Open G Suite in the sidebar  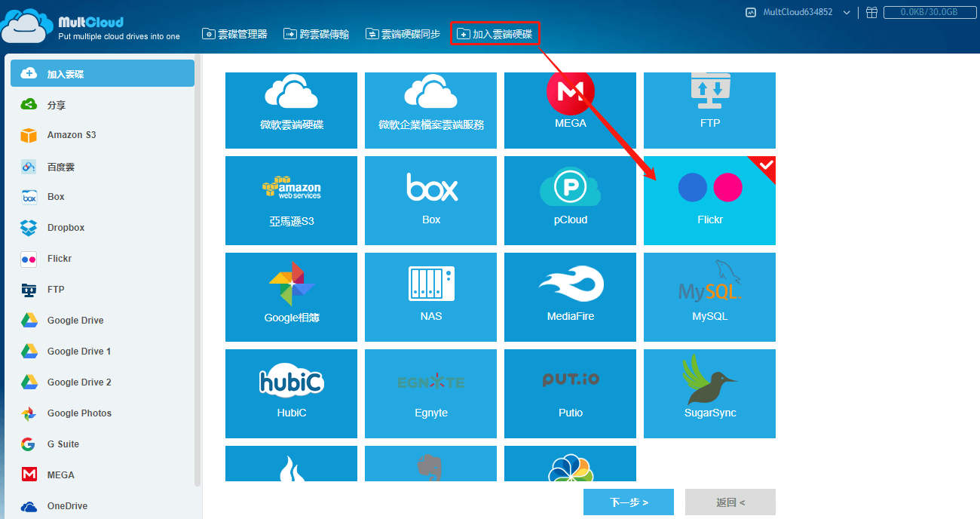click(103, 444)
